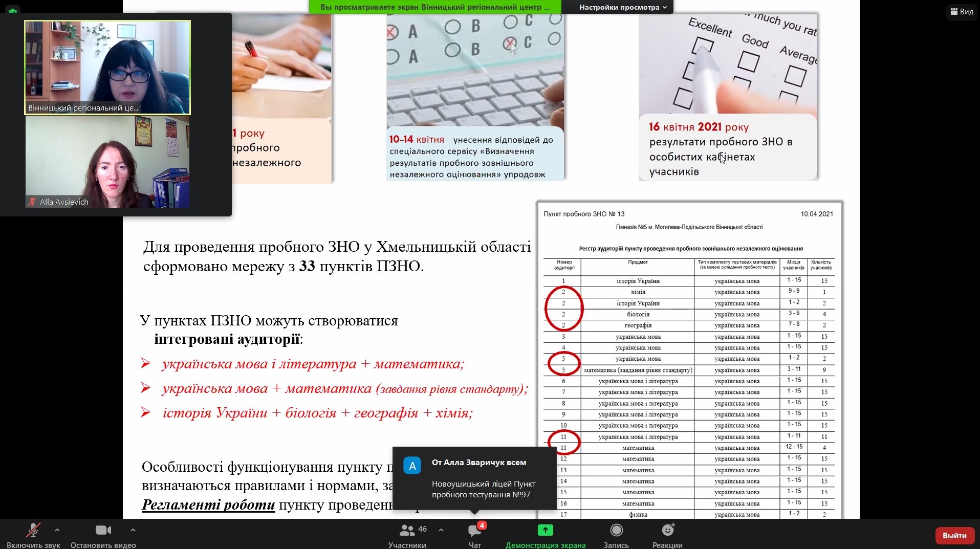Viewport: 980px width, 549px height.
Task: Expand audio options arrow next to microphone
Action: pos(57,530)
